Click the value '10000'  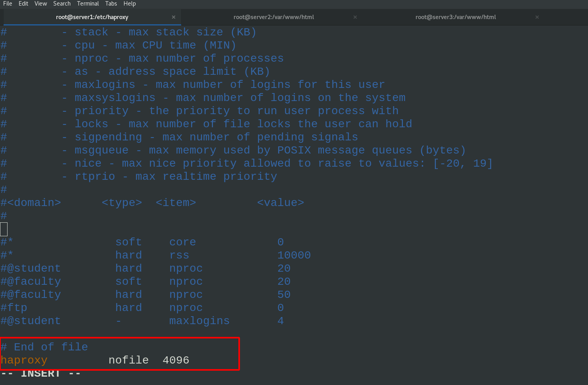pos(294,255)
